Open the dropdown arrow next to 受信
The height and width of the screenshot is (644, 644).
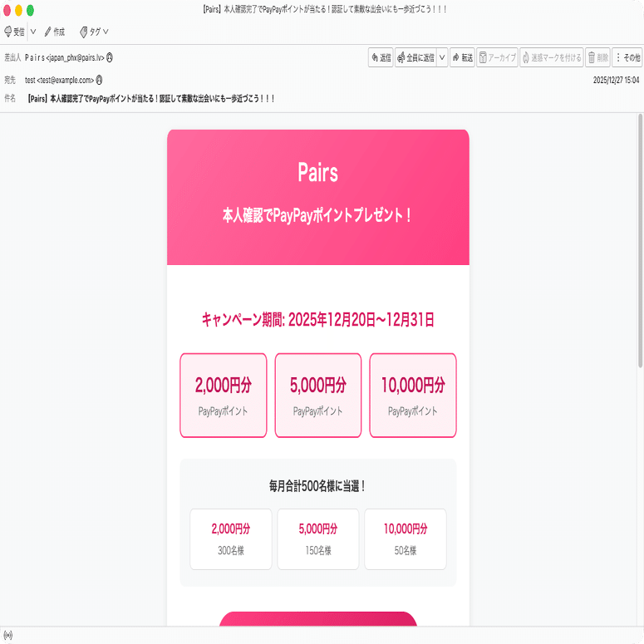click(33, 32)
